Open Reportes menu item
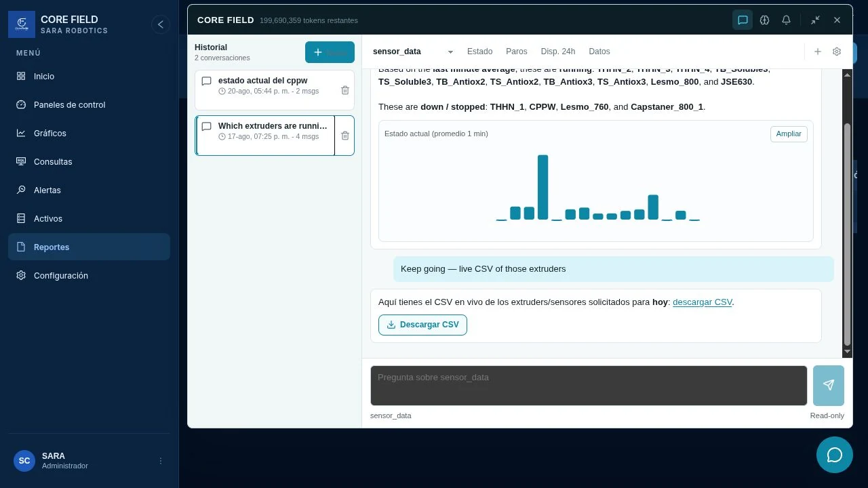868x488 pixels. 89,247
